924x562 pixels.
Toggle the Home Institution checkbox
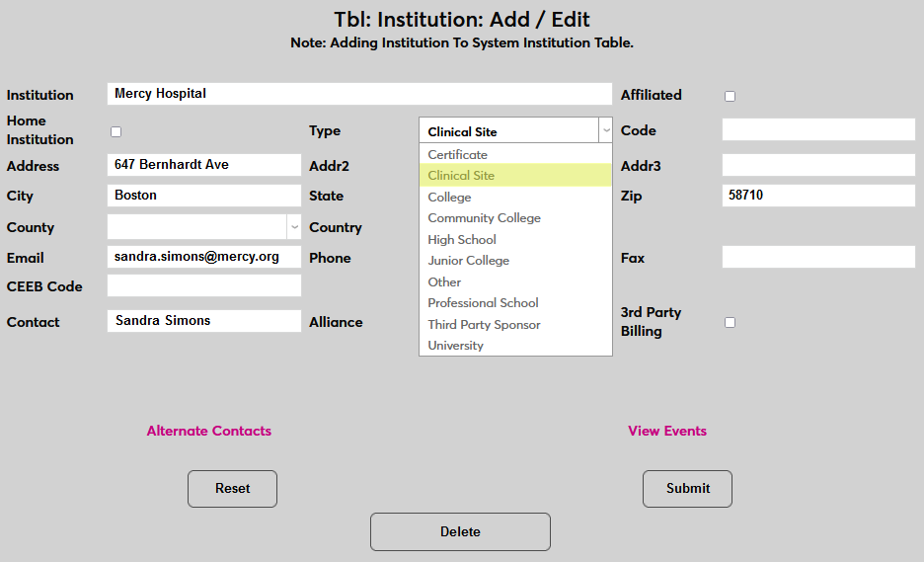pyautogui.click(x=116, y=131)
